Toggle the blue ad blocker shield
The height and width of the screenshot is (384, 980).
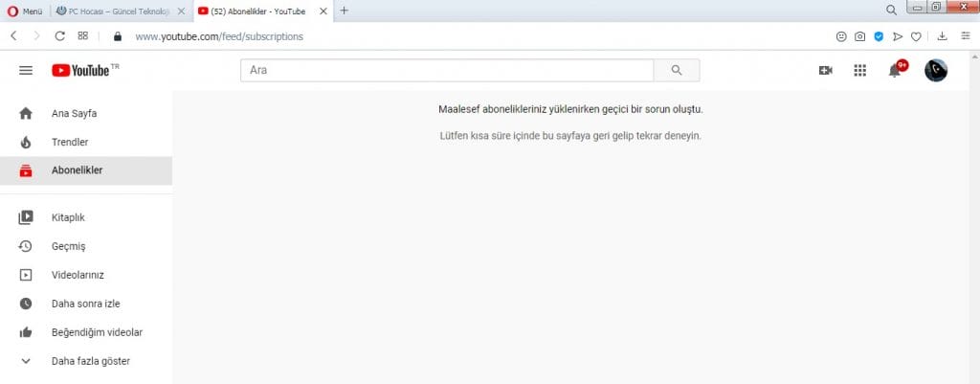point(879,36)
